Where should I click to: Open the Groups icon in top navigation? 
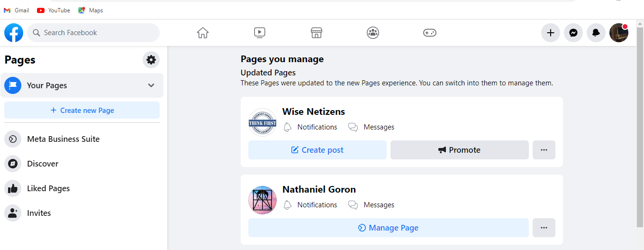[373, 33]
